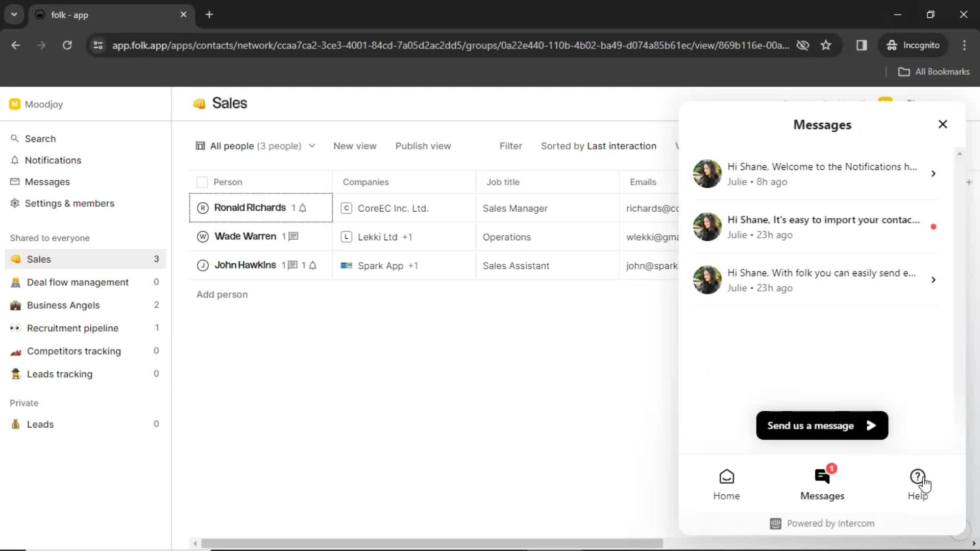Open Recruitment pipeline group
Screen dimensions: 980x551
[x=85, y=328]
